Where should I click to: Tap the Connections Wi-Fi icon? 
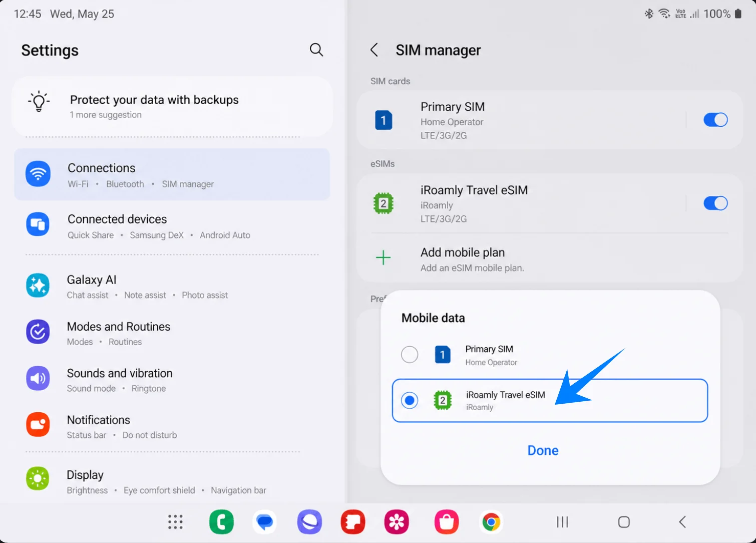(38, 174)
